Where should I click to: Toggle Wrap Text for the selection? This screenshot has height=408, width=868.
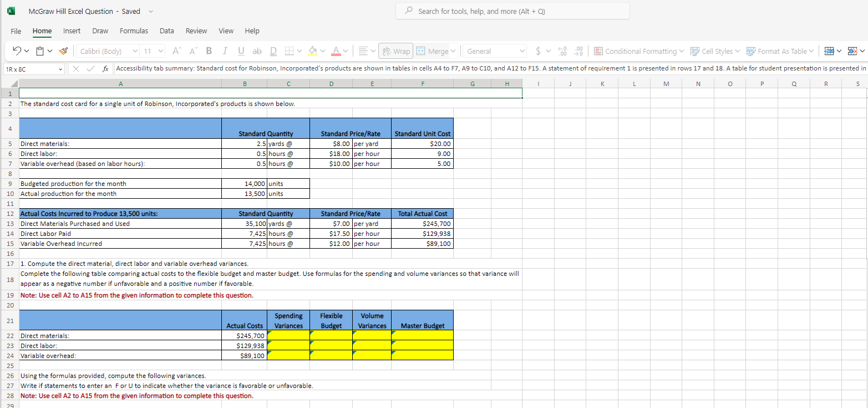pyautogui.click(x=395, y=51)
